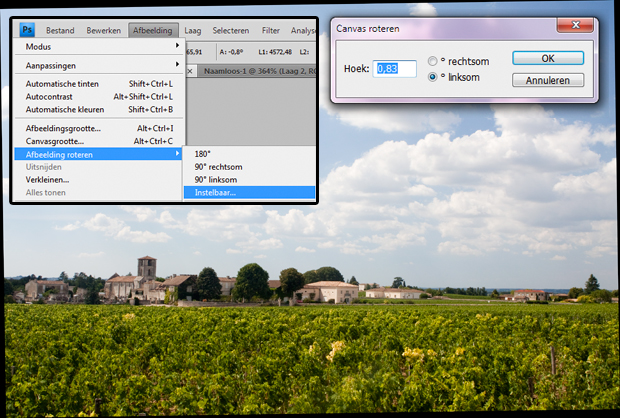Click the A: -0,8° angle readout
Image resolution: width=620 pixels, height=418 pixels.
pyautogui.click(x=232, y=52)
